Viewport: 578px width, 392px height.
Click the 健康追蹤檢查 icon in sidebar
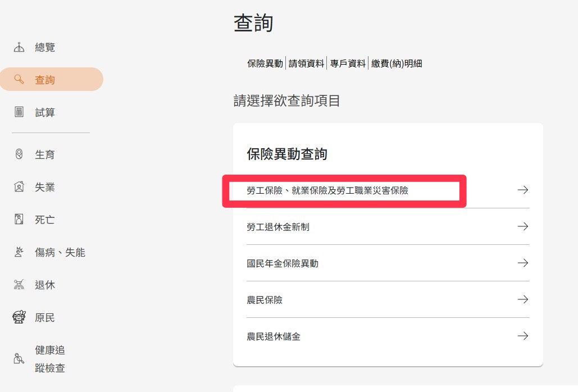(x=19, y=358)
